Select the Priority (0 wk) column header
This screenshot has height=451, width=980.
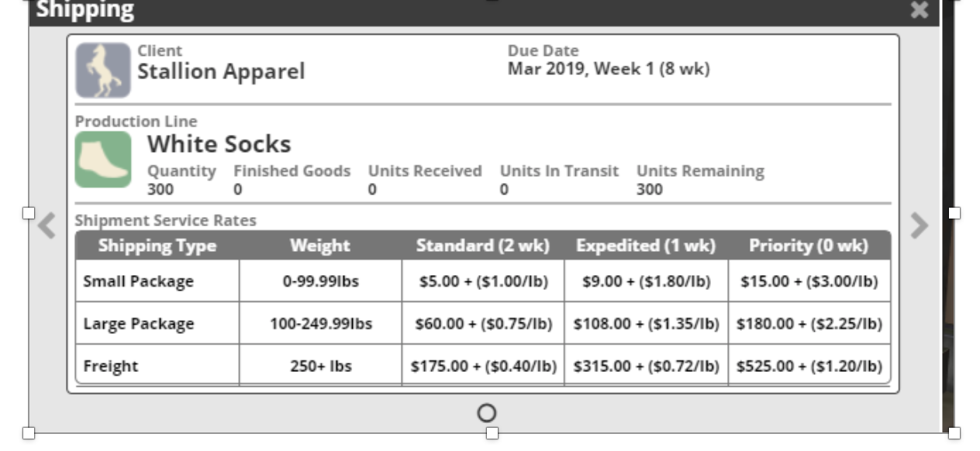click(809, 246)
